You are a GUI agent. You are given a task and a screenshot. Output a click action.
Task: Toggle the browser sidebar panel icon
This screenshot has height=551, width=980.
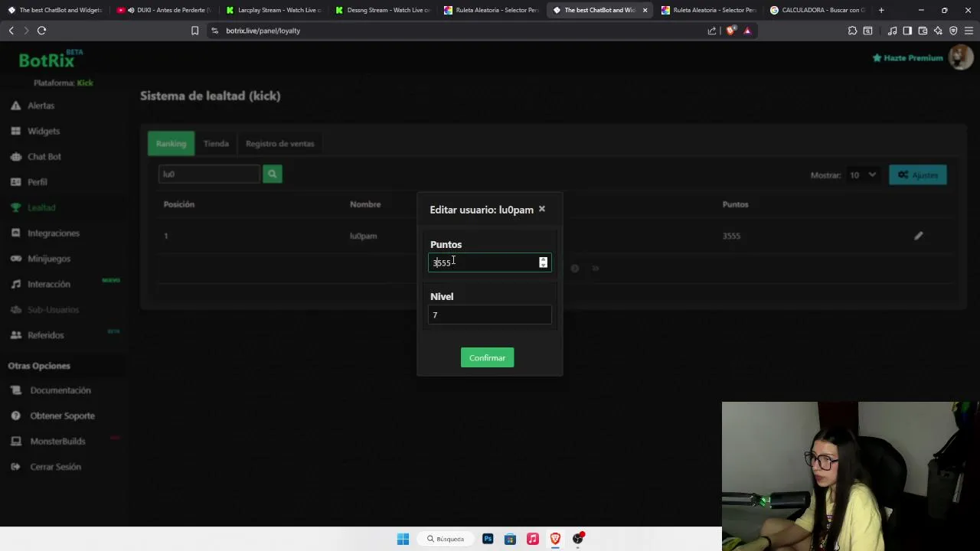(907, 31)
